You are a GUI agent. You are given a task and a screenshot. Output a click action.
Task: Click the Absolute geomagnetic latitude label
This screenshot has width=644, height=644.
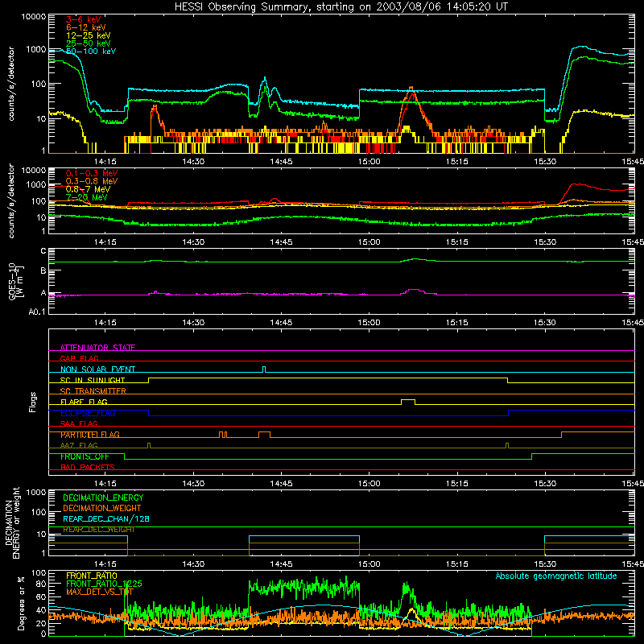556,576
